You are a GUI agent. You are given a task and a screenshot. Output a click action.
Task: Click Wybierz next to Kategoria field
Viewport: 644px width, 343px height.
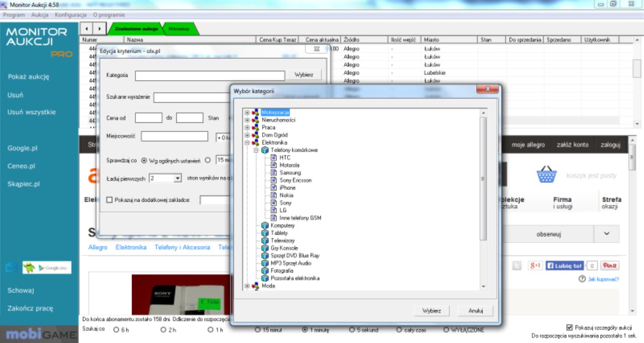point(304,75)
